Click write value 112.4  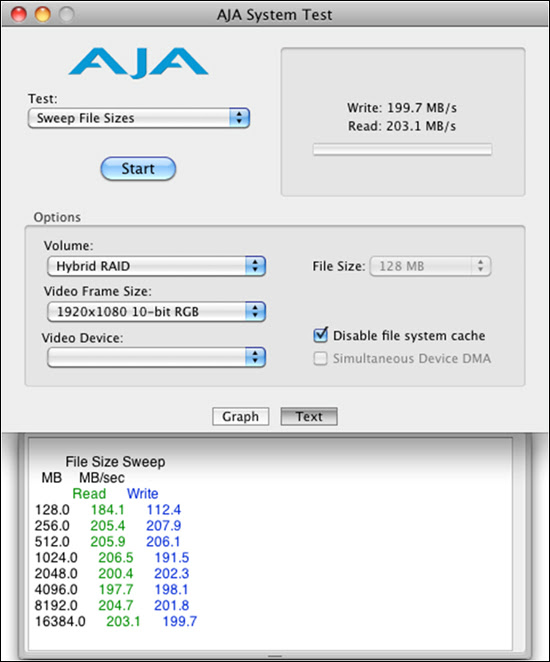click(x=164, y=510)
